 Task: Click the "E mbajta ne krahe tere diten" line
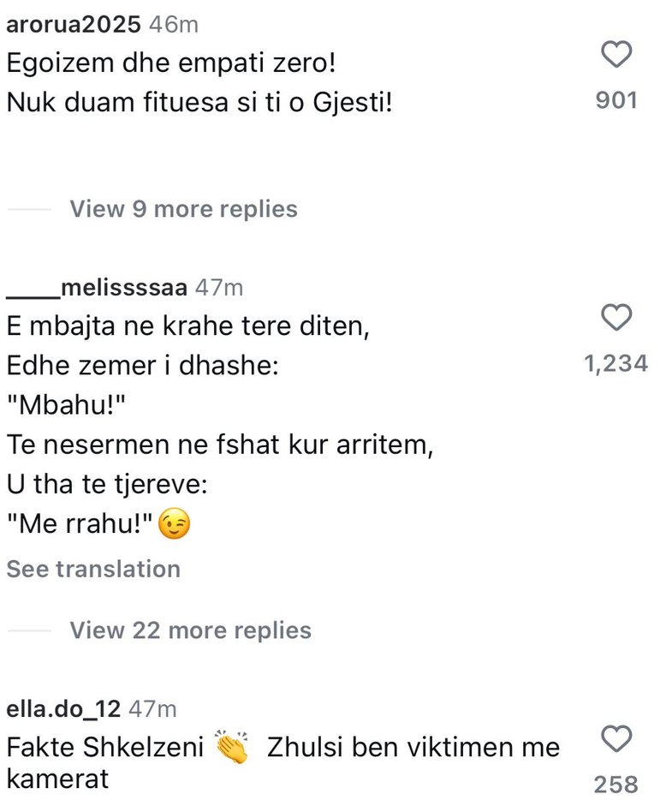(187, 326)
